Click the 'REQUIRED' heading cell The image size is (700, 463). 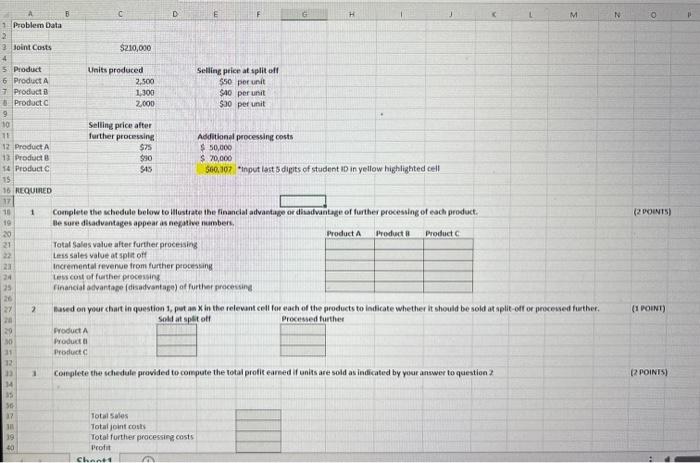tap(33, 191)
